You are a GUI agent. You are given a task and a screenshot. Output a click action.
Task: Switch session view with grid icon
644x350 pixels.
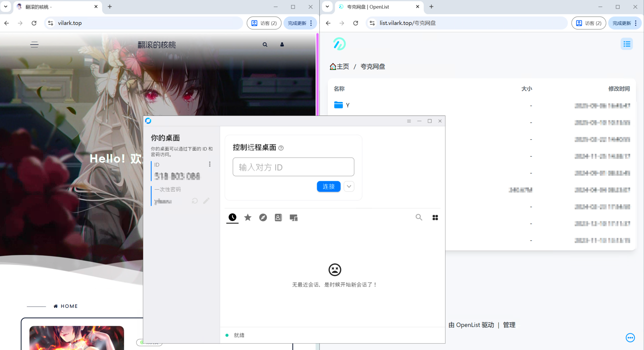coord(435,217)
